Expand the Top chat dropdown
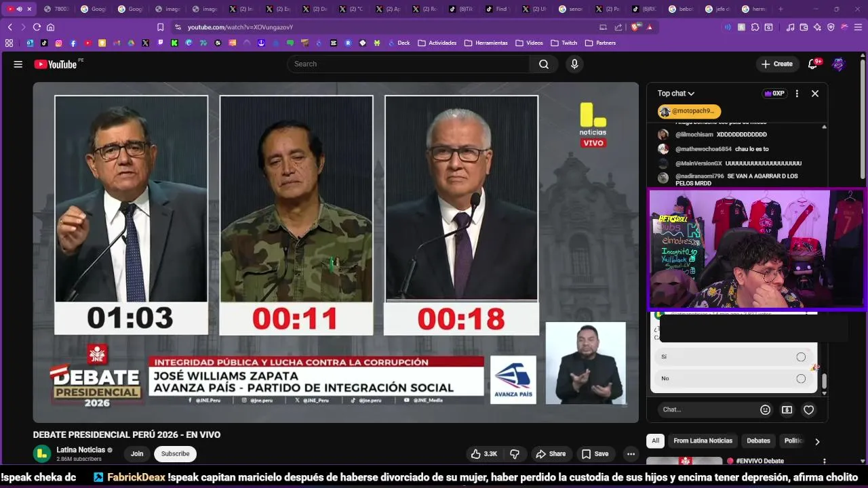Viewport: 868px width, 488px height. click(x=676, y=94)
